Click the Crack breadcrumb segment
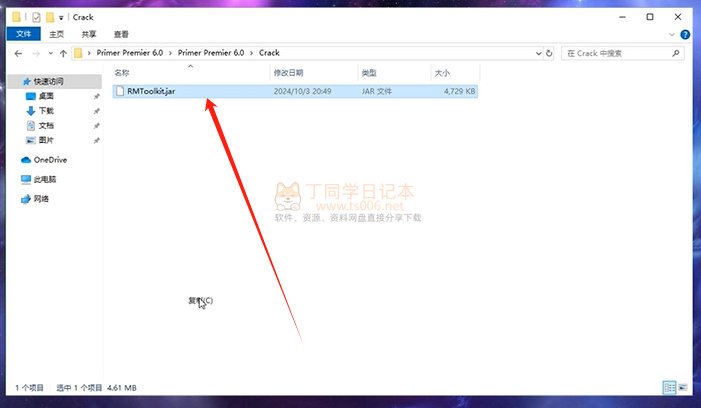Screen dimensions: 701x408 tap(269, 53)
